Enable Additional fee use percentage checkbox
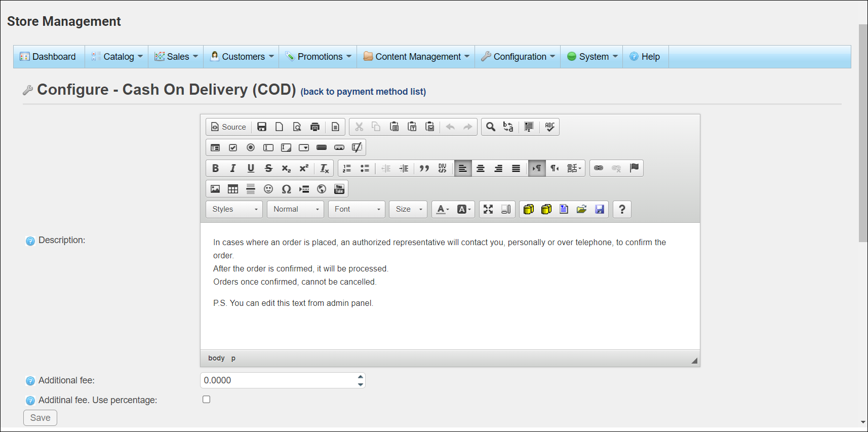The height and width of the screenshot is (432, 868). (207, 400)
